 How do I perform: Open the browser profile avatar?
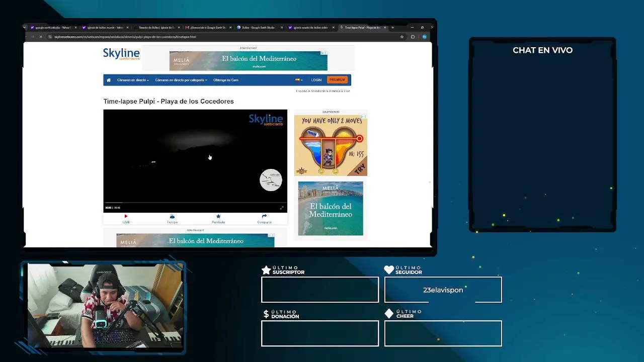click(x=425, y=37)
